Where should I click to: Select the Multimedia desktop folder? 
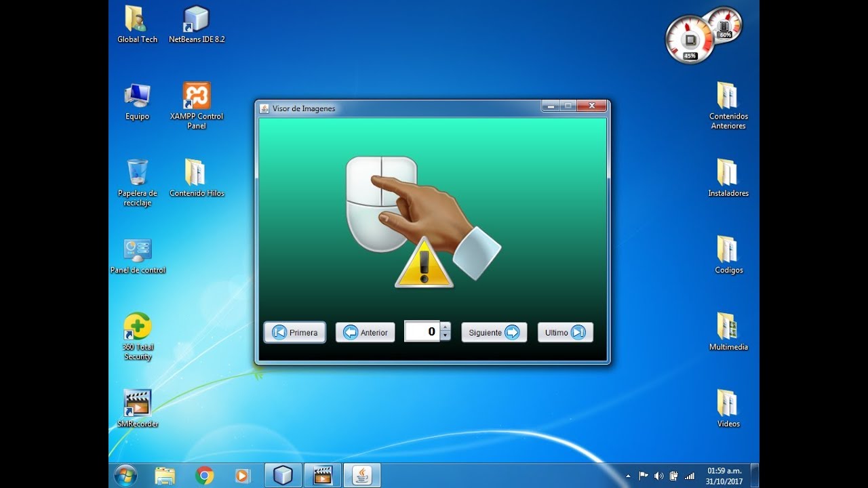pyautogui.click(x=728, y=332)
